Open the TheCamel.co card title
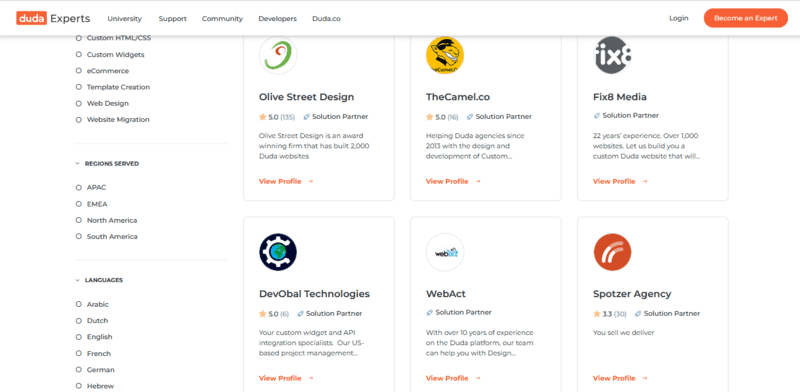 coord(458,97)
